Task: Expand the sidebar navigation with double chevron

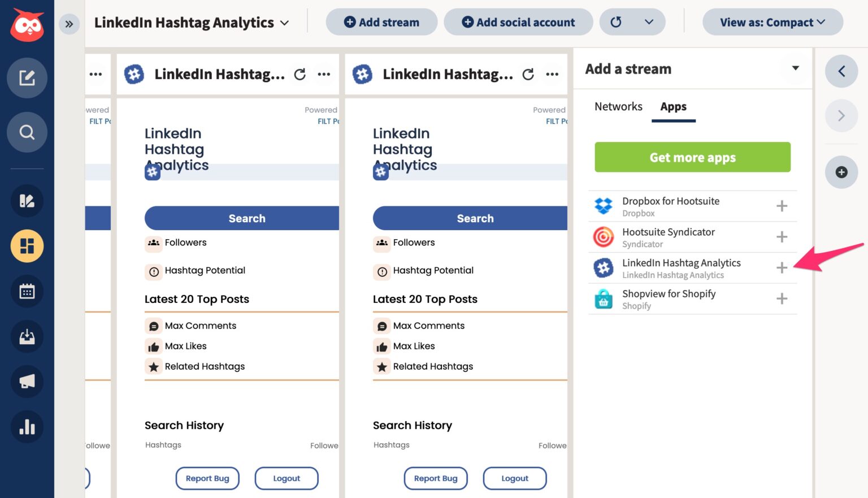Action: (x=69, y=24)
